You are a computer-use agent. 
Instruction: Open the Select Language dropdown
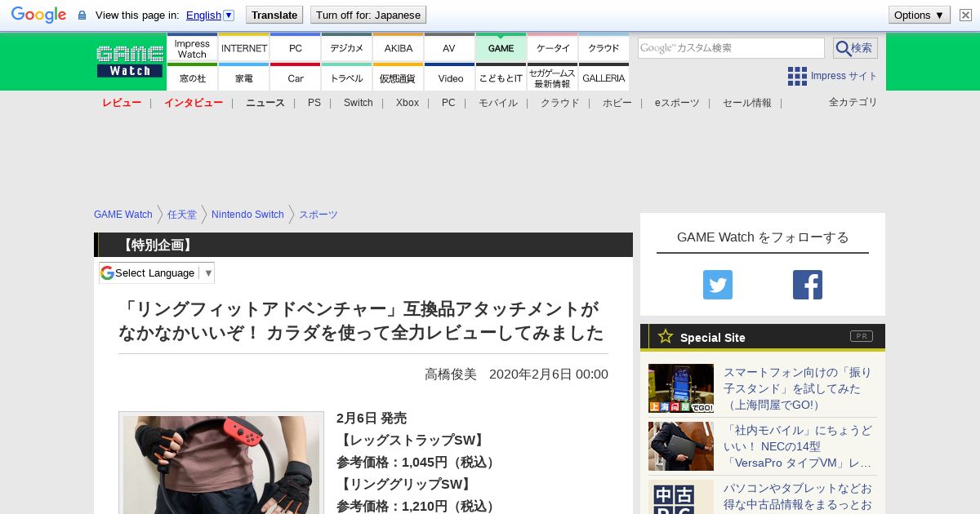[157, 273]
